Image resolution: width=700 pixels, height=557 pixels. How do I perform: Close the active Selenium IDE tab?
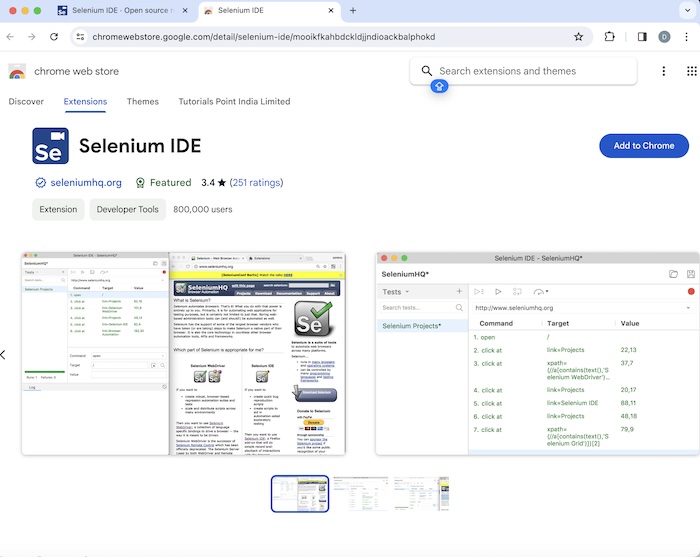pos(331,10)
